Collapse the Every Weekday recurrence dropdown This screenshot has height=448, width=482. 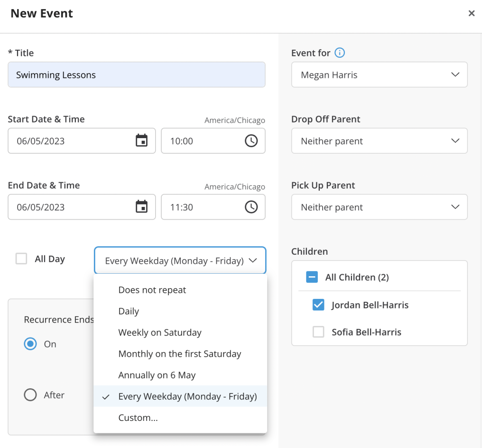[180, 261]
